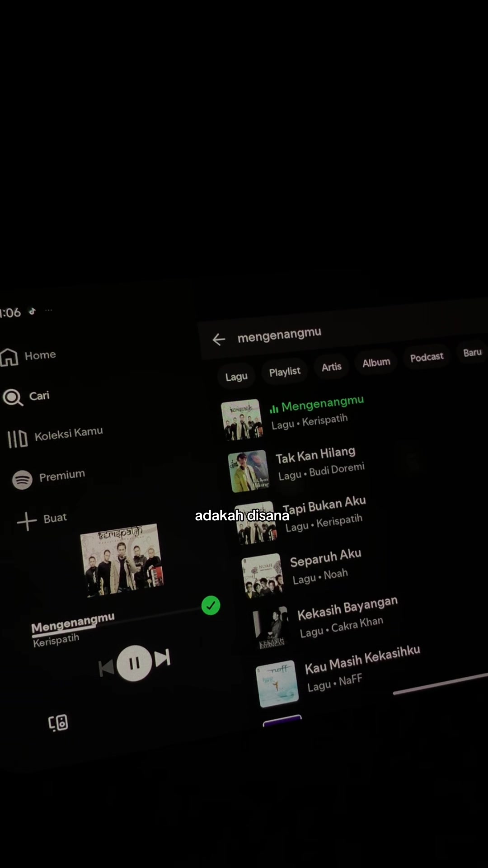
Task: Filter results by Artis
Action: point(332,367)
